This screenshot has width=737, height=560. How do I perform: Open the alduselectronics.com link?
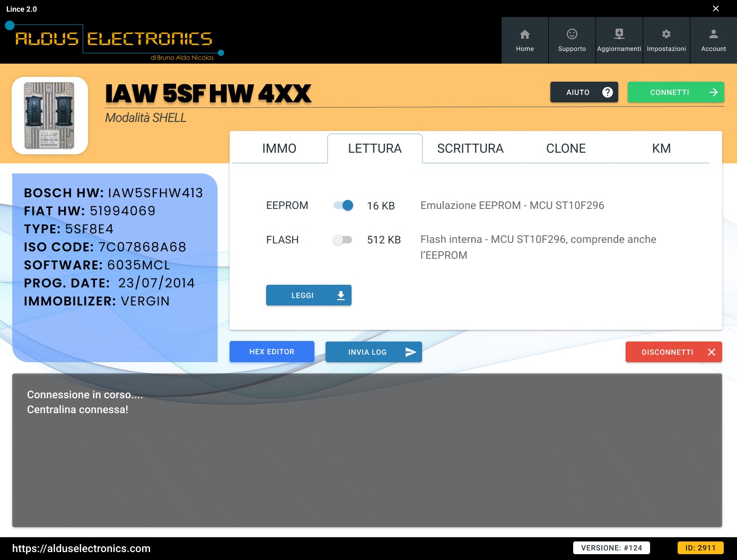(81, 548)
